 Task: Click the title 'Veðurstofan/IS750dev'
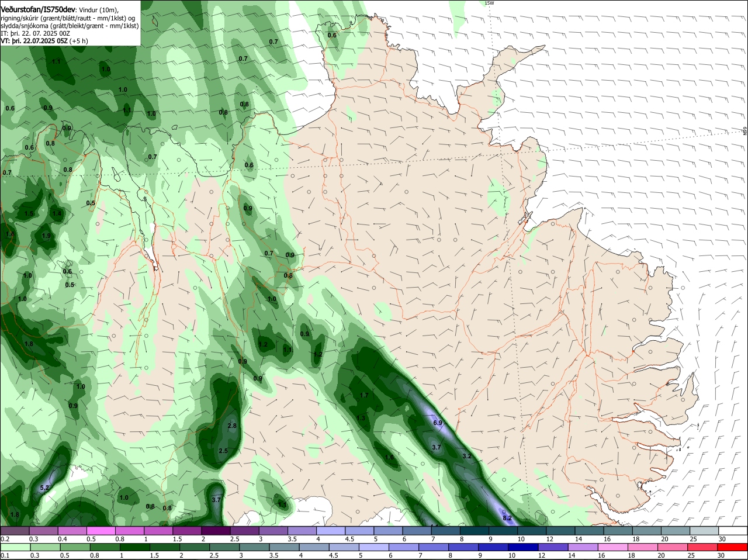click(x=38, y=10)
